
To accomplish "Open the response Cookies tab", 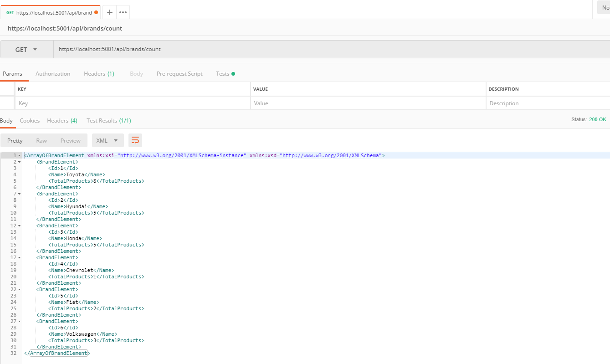I will point(30,120).
